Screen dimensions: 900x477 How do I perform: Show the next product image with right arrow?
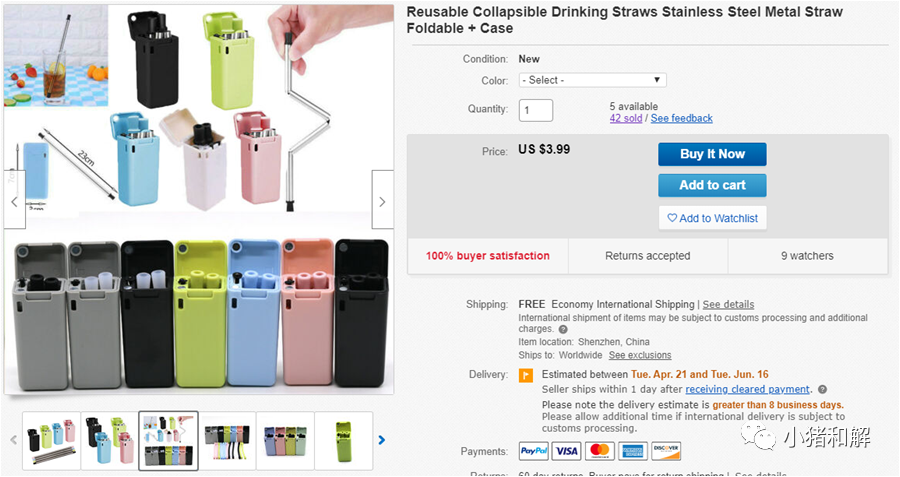(382, 200)
